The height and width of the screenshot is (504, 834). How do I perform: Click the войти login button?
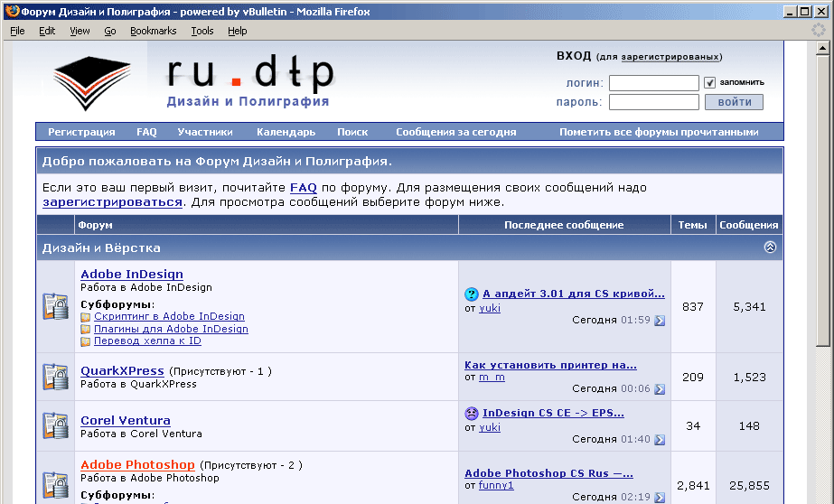(x=734, y=102)
